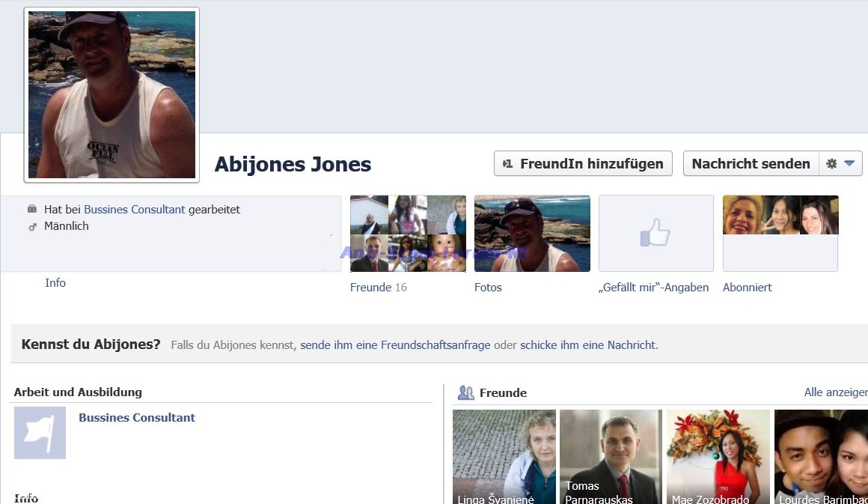The image size is (868, 504).
Task: Click the flag icon beside Bussines Consultant
Action: pyautogui.click(x=40, y=433)
